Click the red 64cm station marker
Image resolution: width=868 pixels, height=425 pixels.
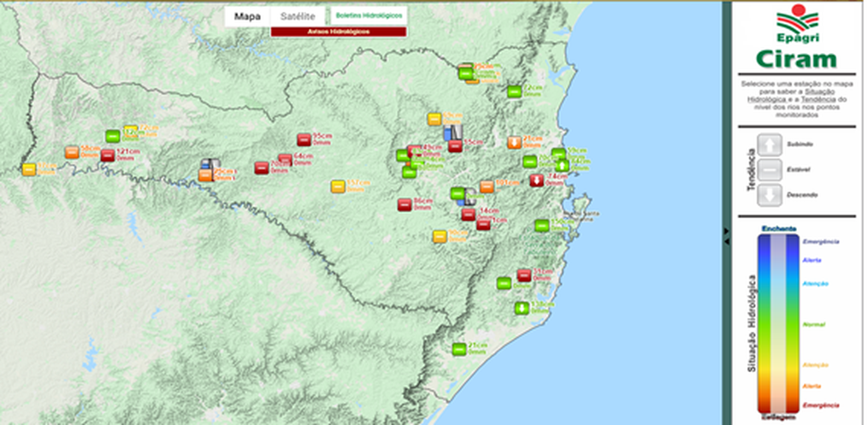tap(285, 160)
